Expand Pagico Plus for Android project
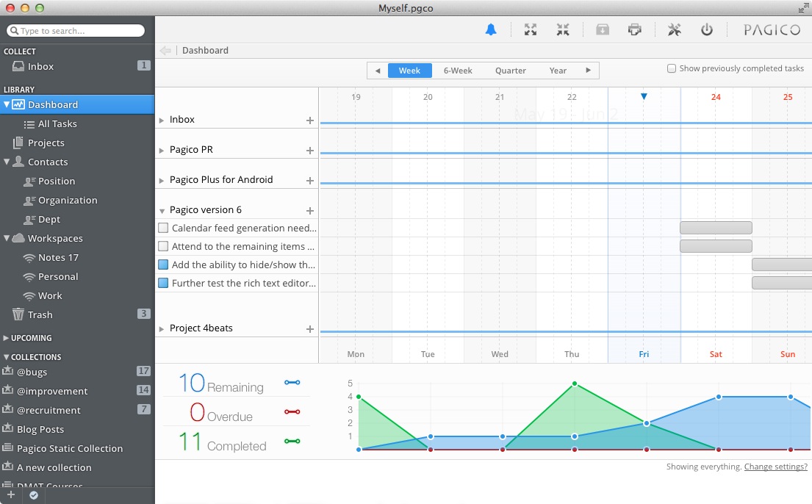 (x=162, y=180)
